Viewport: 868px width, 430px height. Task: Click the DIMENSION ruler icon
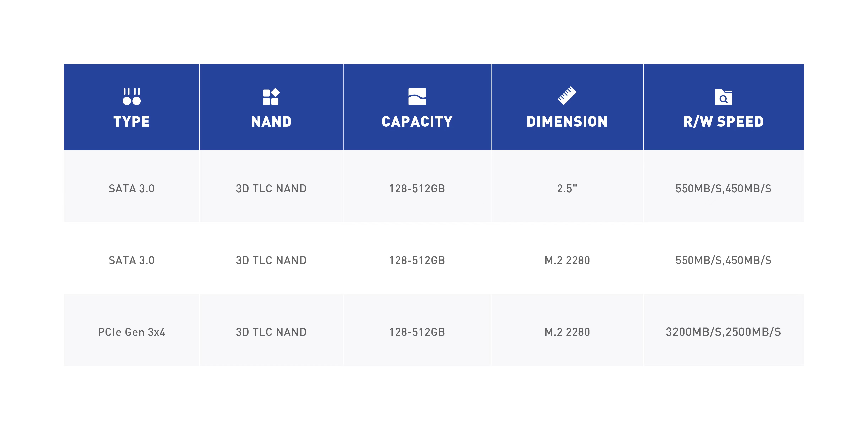pyautogui.click(x=567, y=96)
